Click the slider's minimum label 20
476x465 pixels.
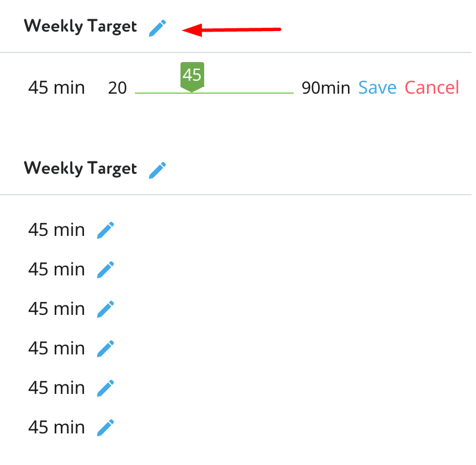point(117,88)
